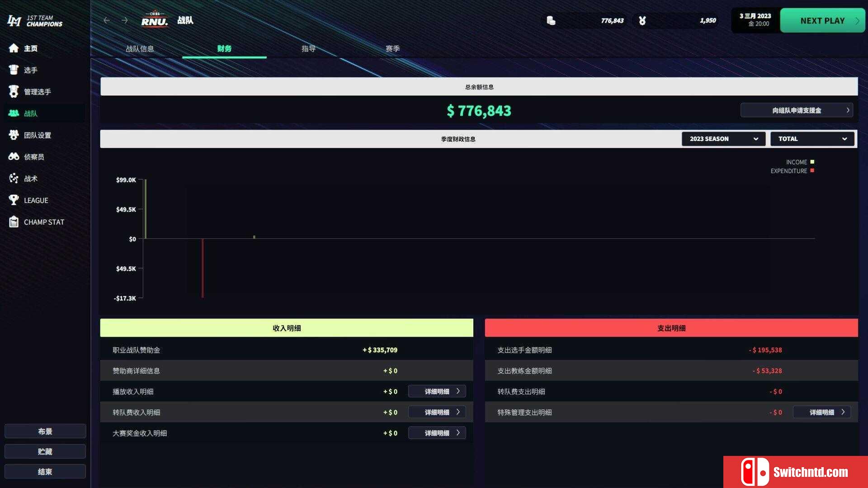Click the INCOME legend color swatch

coord(812,162)
